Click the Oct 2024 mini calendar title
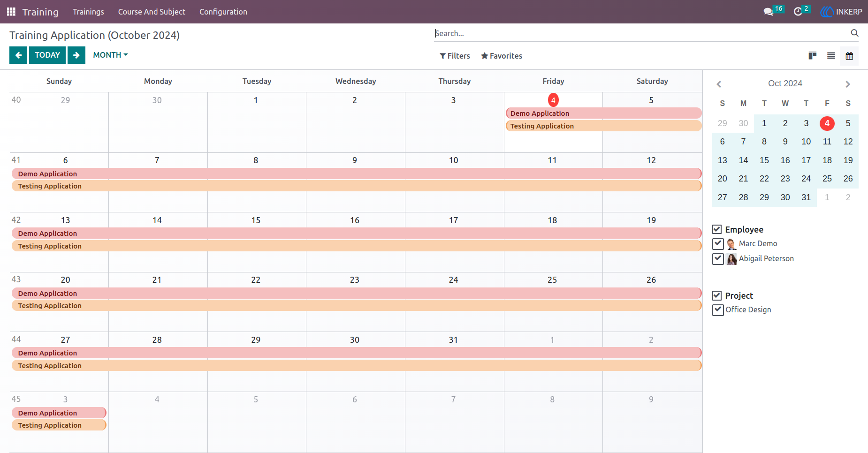 pyautogui.click(x=785, y=83)
